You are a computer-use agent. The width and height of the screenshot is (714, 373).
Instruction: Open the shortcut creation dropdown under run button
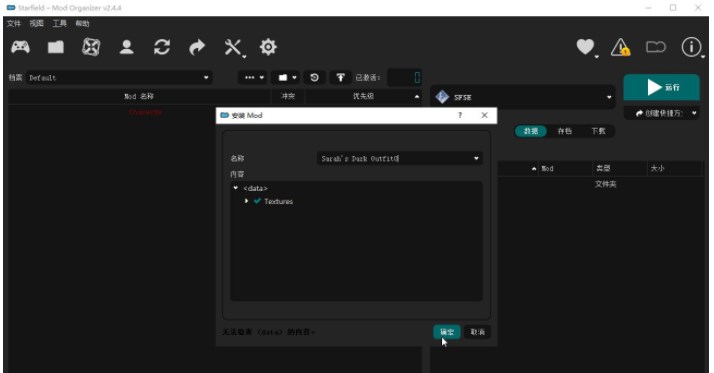pos(662,113)
